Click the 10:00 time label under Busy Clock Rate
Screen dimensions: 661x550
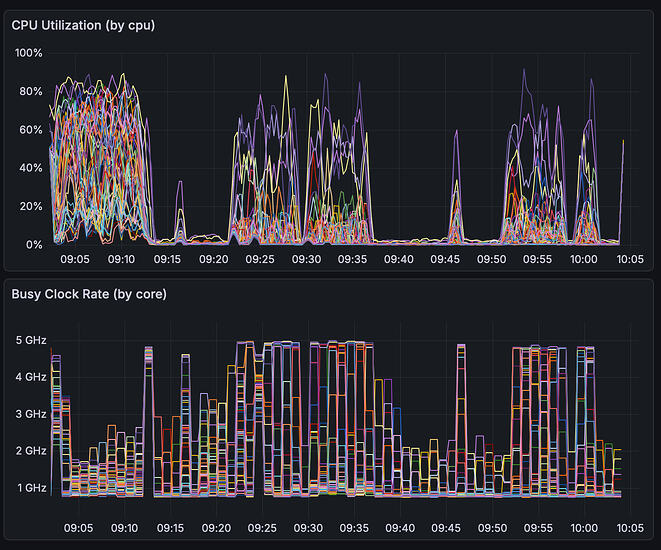(584, 528)
